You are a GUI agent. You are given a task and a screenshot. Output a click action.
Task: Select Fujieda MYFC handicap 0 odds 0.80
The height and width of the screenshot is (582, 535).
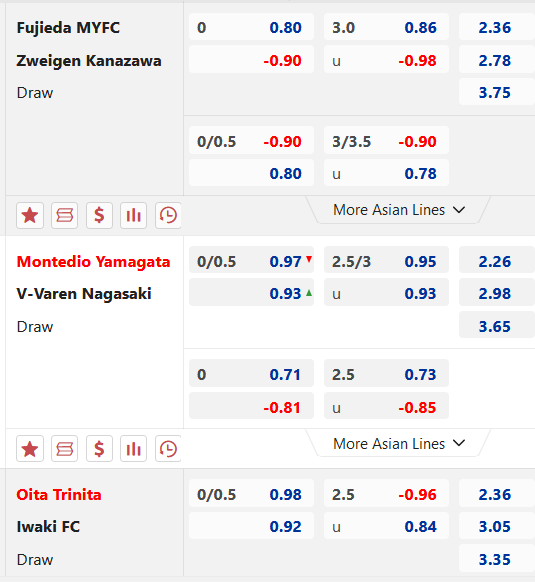click(251, 27)
